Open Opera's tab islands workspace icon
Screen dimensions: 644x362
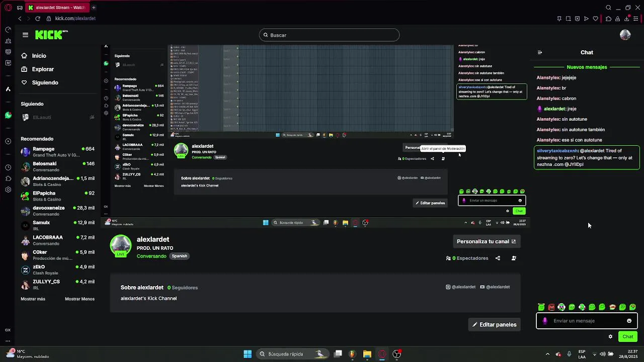pos(19,8)
